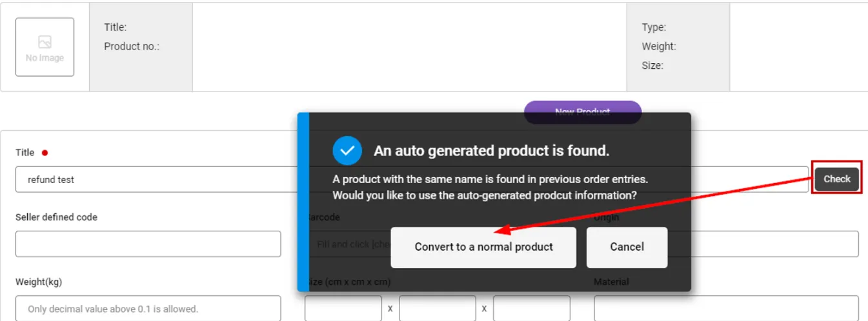Click the Product no. label in summary header

(x=132, y=46)
